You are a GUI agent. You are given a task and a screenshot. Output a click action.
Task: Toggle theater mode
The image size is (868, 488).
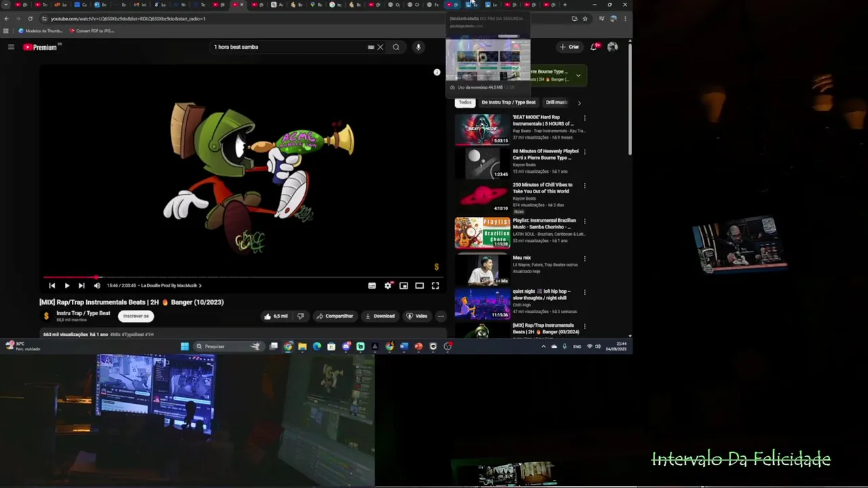(x=419, y=285)
